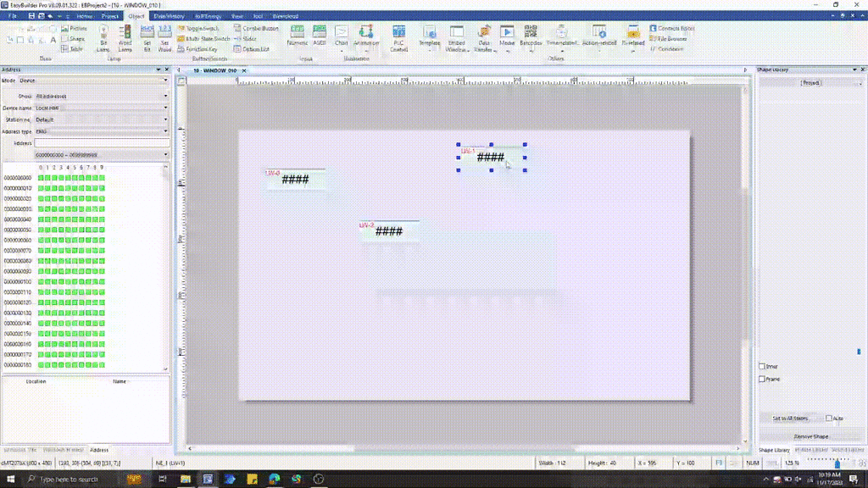Screen dimensions: 868x488
Task: Open the PLC Control tool
Action: (398, 38)
